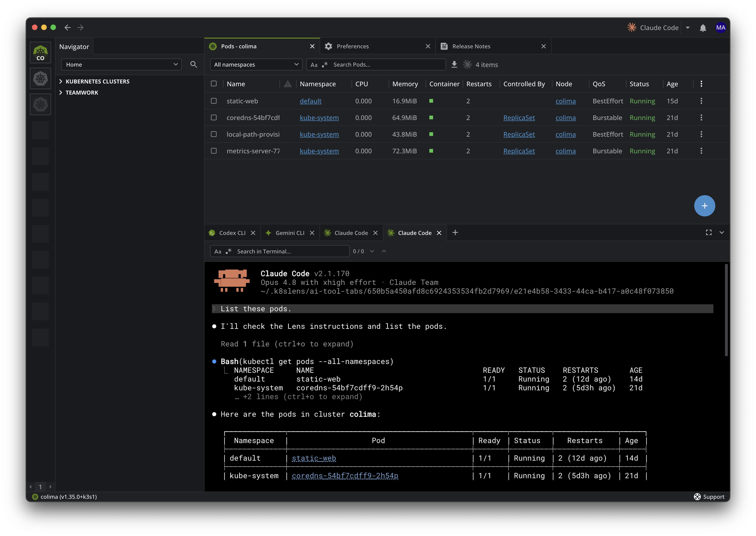Switch to the Codex CLI terminal tab
Screen dimensions: 756x536
232,233
